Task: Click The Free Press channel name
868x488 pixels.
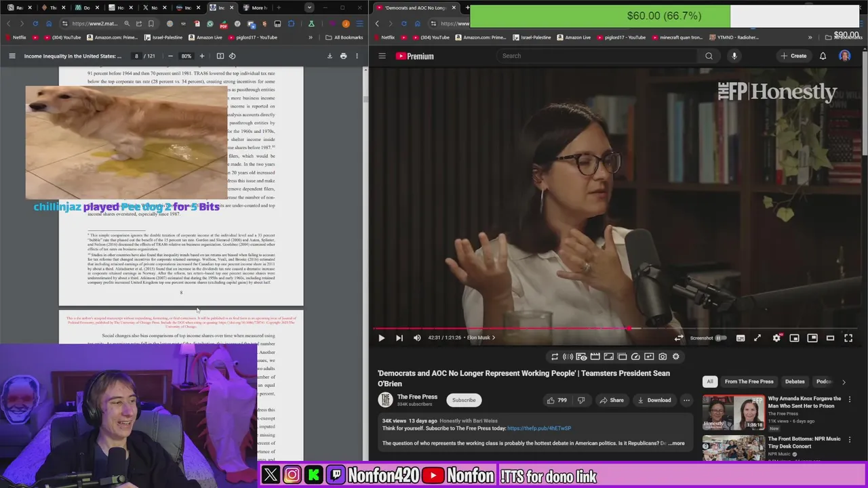Action: tap(417, 396)
